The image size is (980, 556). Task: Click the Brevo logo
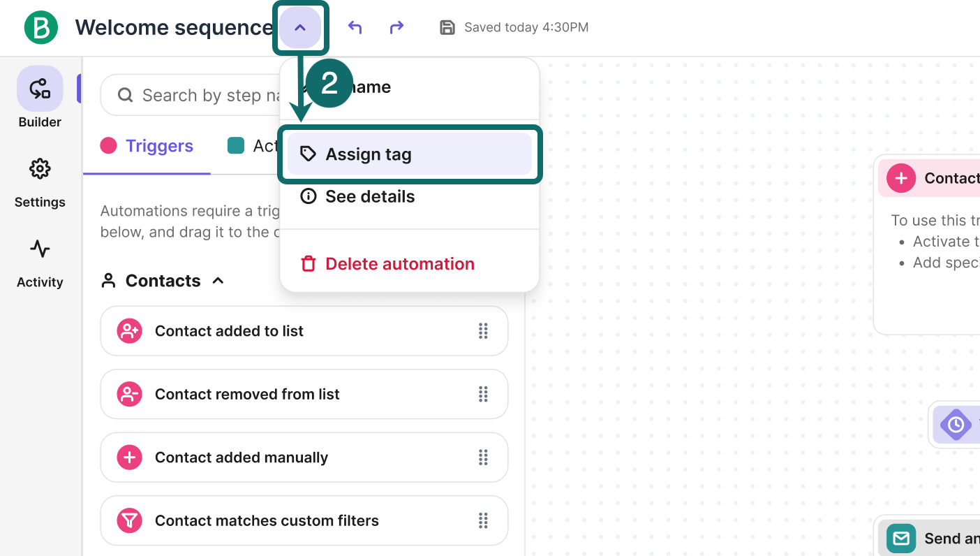coord(40,27)
